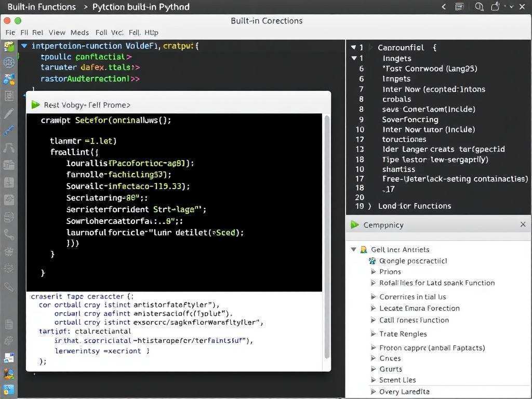Click the search magnifier icon in the title bar
Image resolution: width=532 pixels, height=399 pixels.
tap(478, 7)
